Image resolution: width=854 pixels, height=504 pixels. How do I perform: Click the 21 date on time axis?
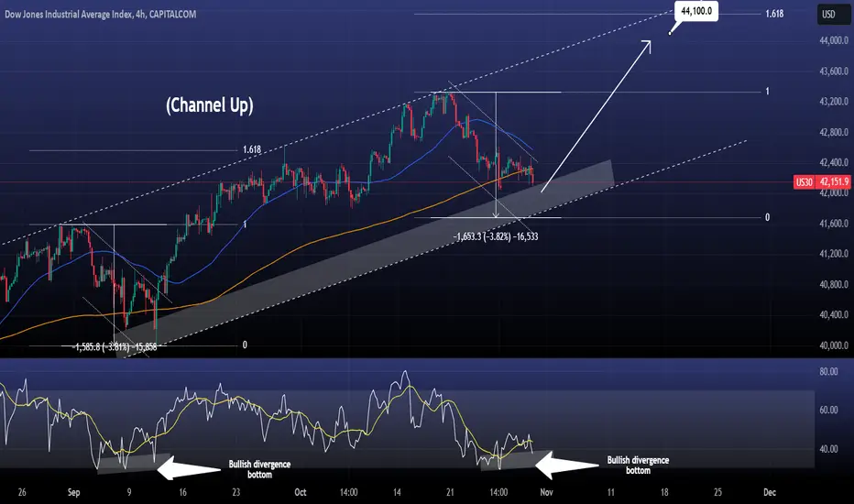450,492
